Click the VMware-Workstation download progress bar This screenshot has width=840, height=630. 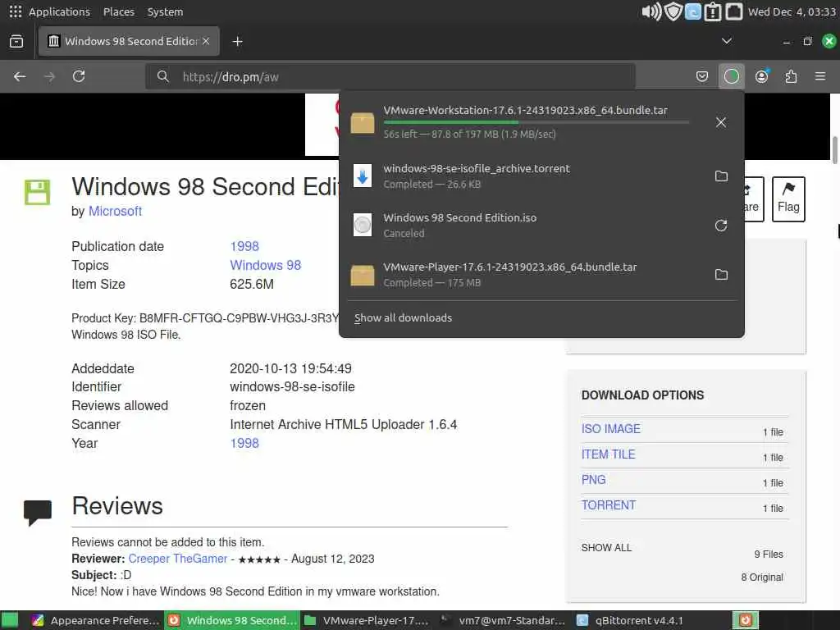[x=536, y=123]
